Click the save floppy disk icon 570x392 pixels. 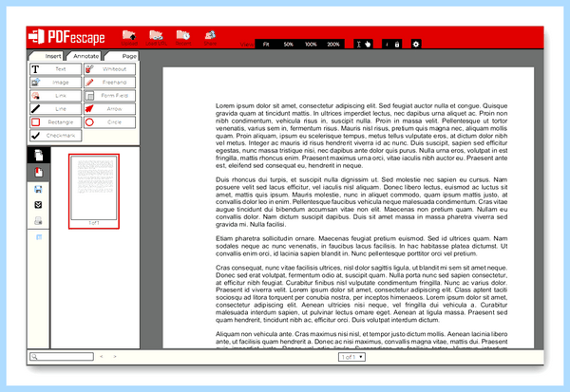pos(38,189)
